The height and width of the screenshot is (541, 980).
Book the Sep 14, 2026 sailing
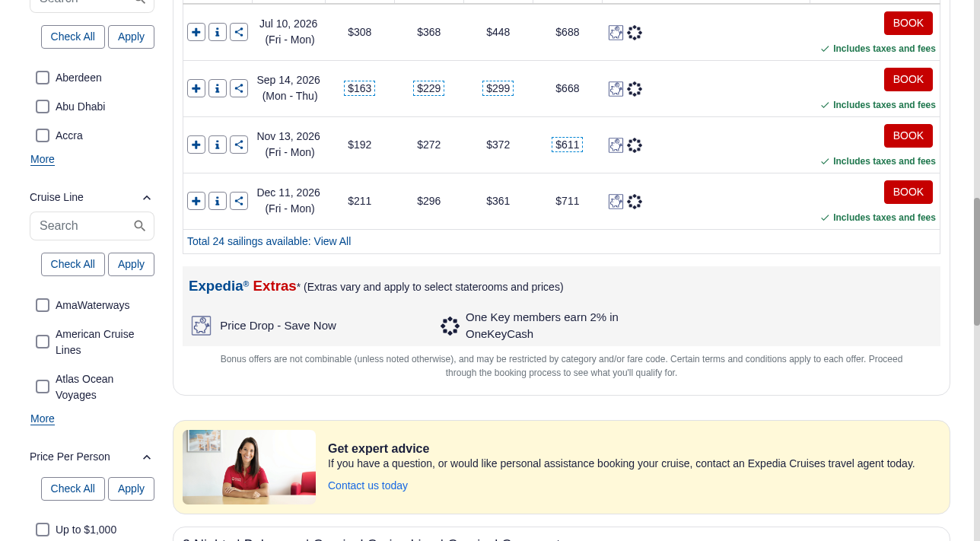click(x=908, y=79)
